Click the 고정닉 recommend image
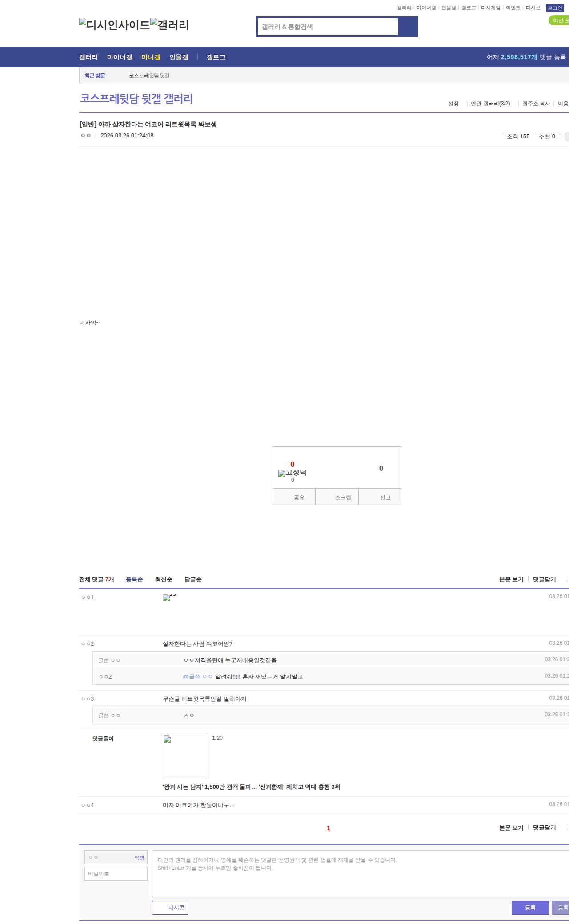 point(292,473)
